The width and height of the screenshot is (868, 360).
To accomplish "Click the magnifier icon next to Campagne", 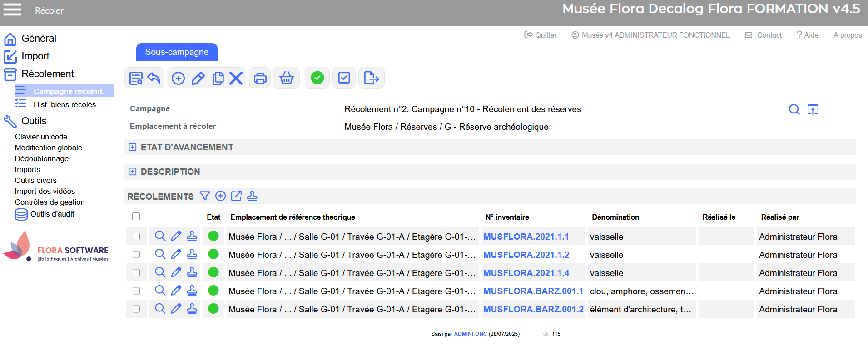I will 794,109.
